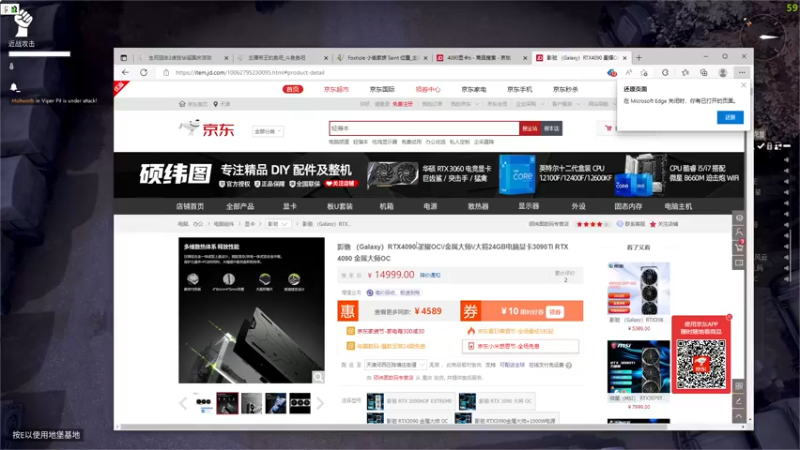Select the 影驰 RTX 3090 大将 OC option

(x=496, y=401)
